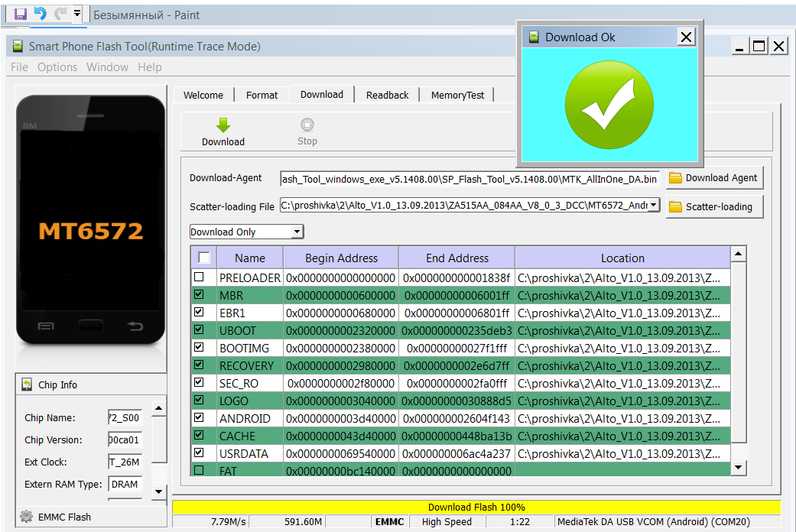Click the Chip Info panel icon
The image size is (796, 532).
pyautogui.click(x=27, y=384)
